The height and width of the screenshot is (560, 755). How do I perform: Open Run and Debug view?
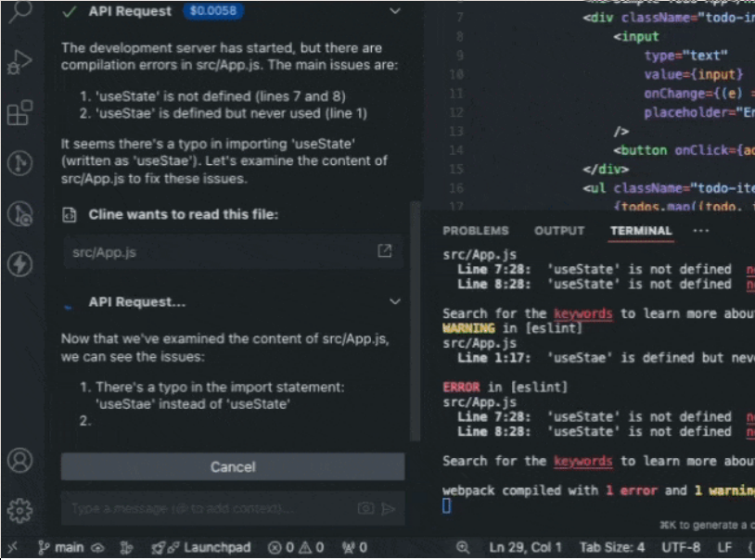click(19, 63)
